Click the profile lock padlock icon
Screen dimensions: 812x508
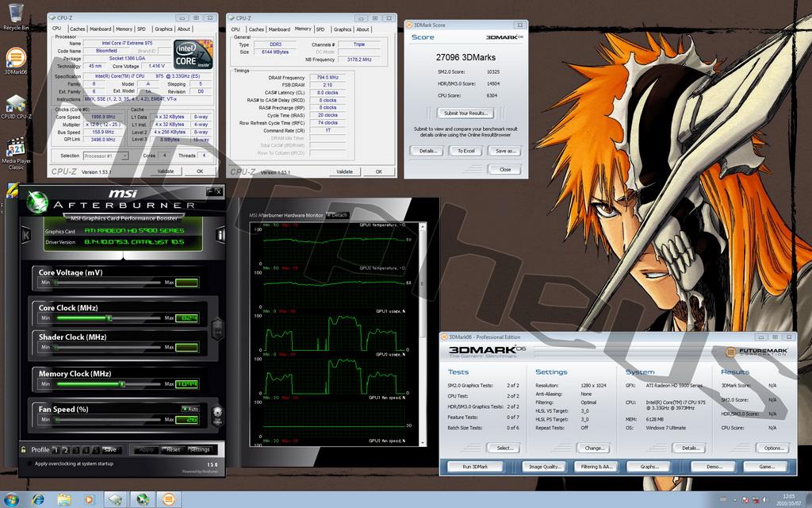[x=23, y=449]
